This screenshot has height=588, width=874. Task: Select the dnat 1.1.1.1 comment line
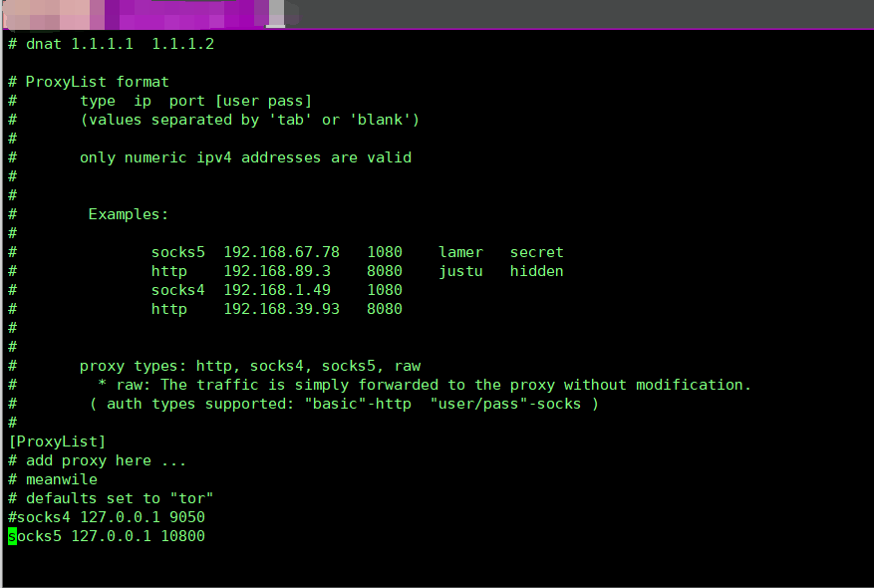click(110, 44)
